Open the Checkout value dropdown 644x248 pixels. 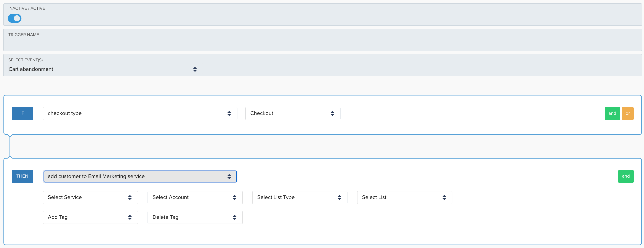click(293, 113)
